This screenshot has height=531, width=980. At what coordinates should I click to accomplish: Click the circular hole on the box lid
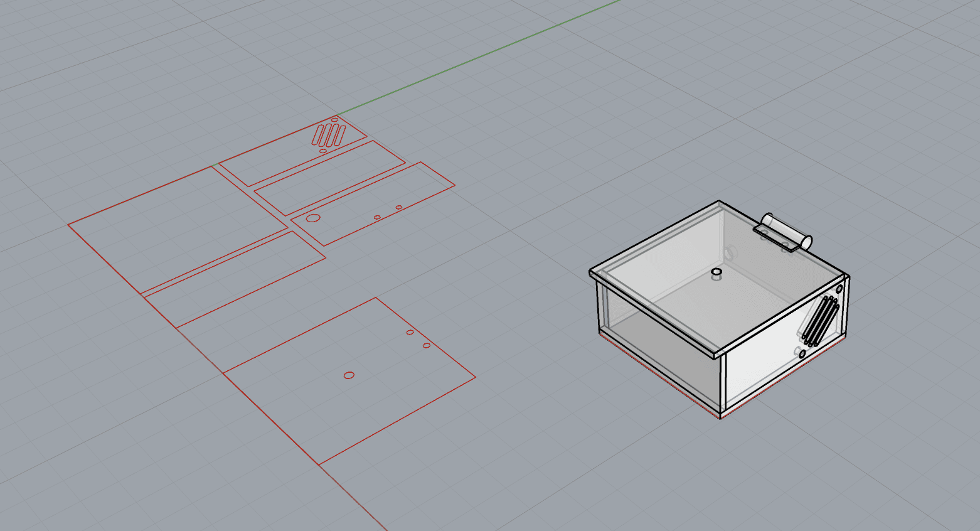[716, 272]
